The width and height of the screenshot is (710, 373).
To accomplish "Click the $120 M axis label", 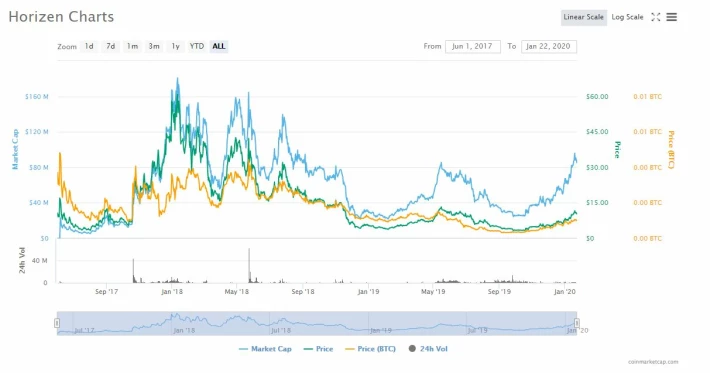I will (x=37, y=132).
